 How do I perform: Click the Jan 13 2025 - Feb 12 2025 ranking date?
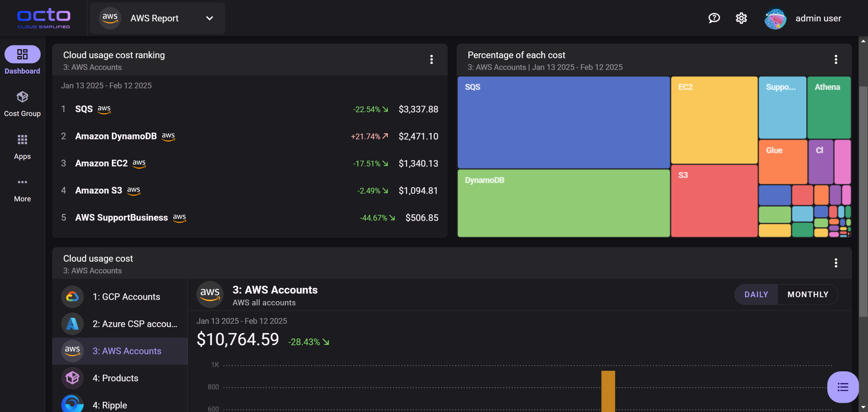pos(106,86)
